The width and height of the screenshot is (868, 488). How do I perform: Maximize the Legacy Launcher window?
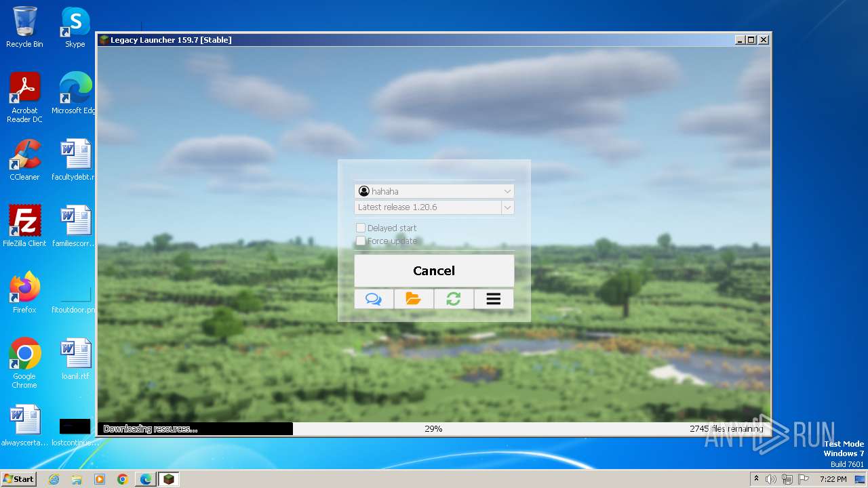pyautogui.click(x=751, y=40)
